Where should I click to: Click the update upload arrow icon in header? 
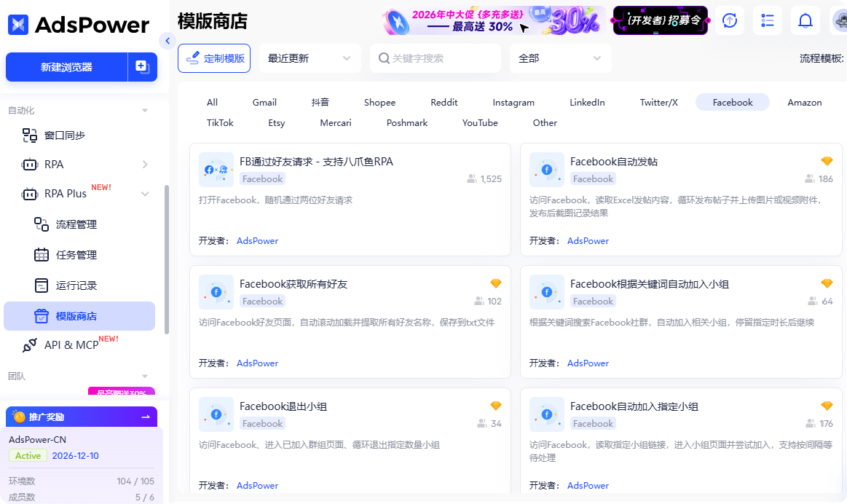(x=730, y=20)
